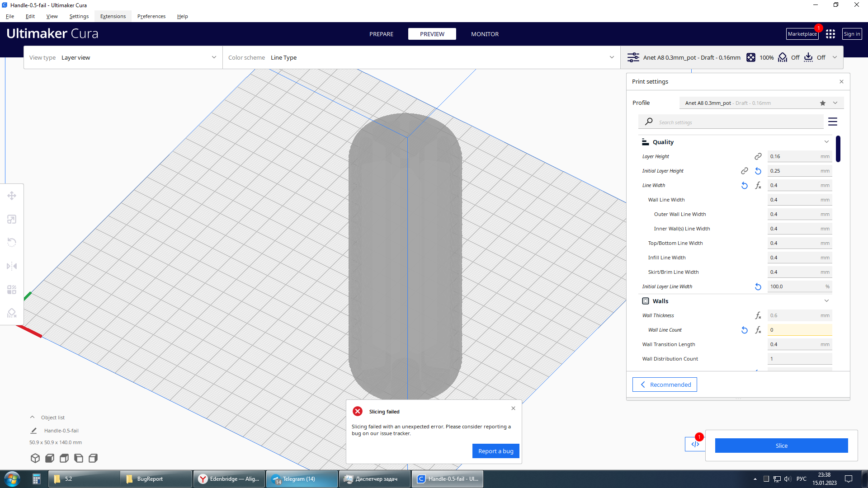Click Report a bug button

pos(495,451)
